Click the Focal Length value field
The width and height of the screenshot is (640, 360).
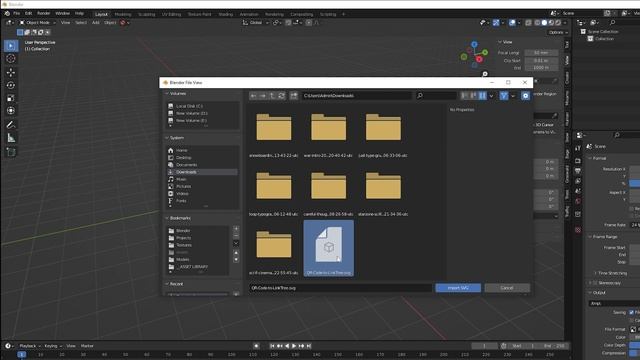pos(541,53)
